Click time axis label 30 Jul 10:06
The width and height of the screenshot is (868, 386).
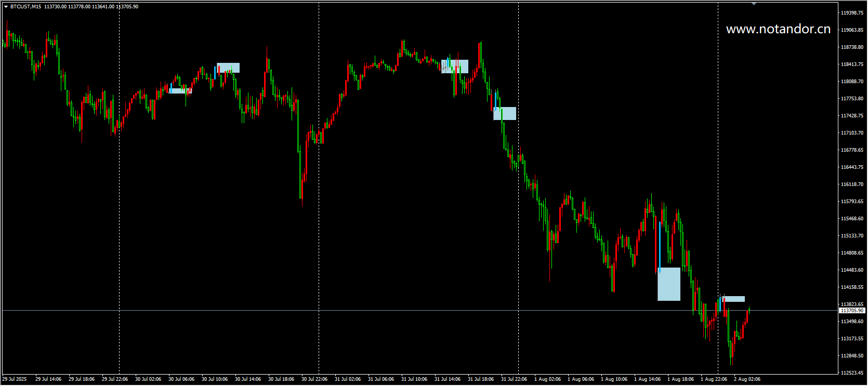[x=215, y=379]
